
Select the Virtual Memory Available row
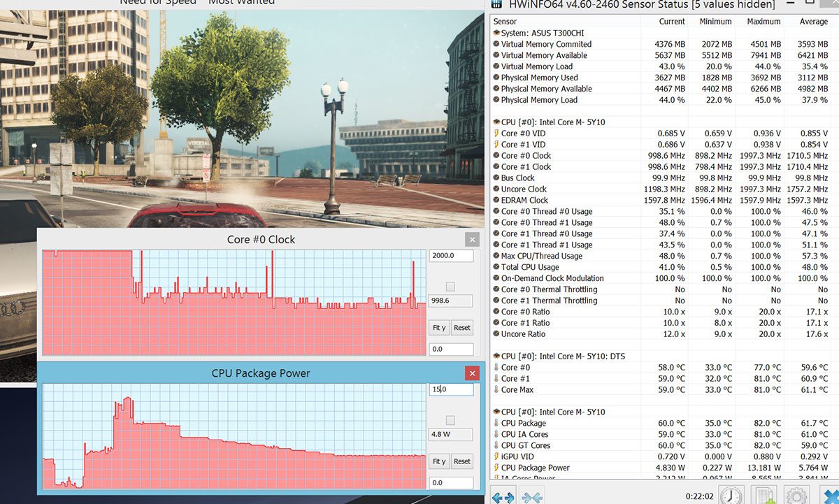coord(661,55)
